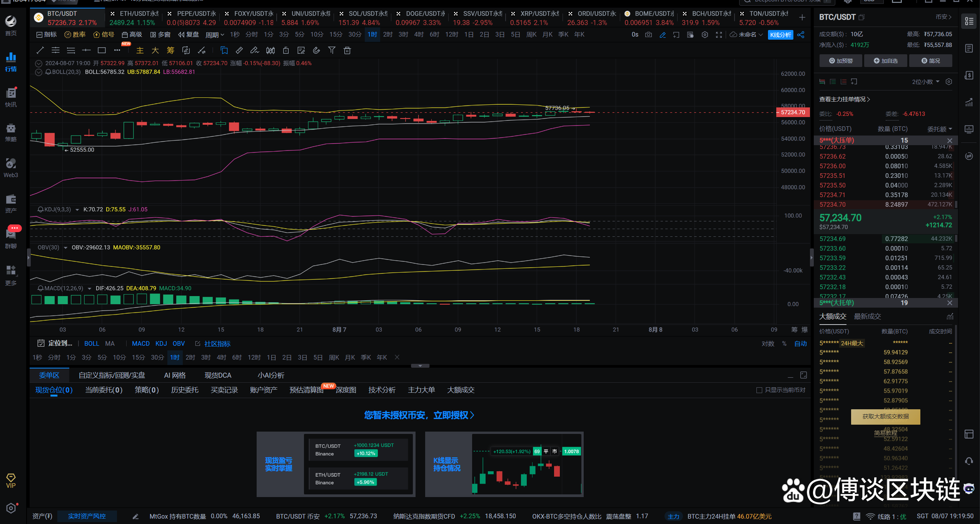Screen dimensions: 980x524
Task: Open order book settings hexagon icon
Action: [948, 82]
